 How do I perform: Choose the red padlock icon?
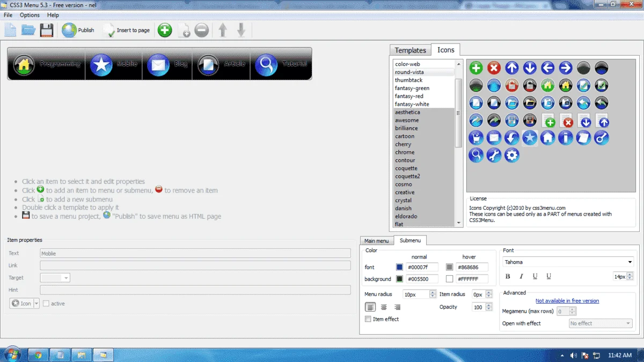[x=511, y=85]
